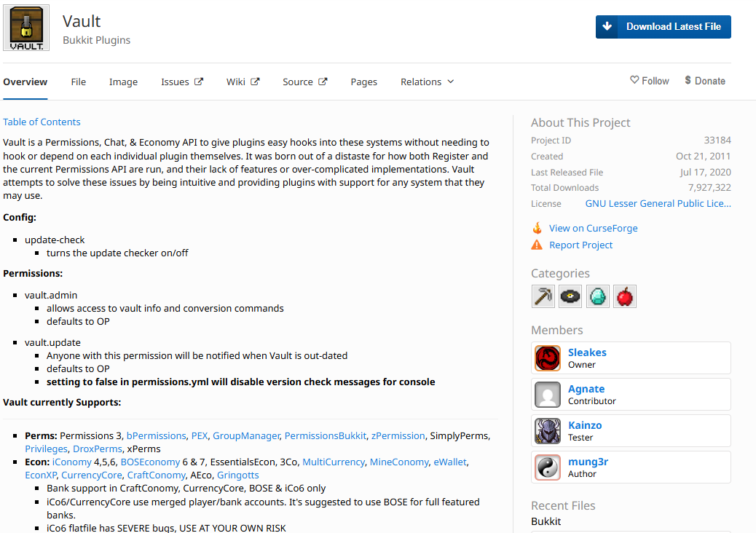The width and height of the screenshot is (756, 533).
Task: Click Kainzo's armored helmet avatar
Action: point(548,431)
